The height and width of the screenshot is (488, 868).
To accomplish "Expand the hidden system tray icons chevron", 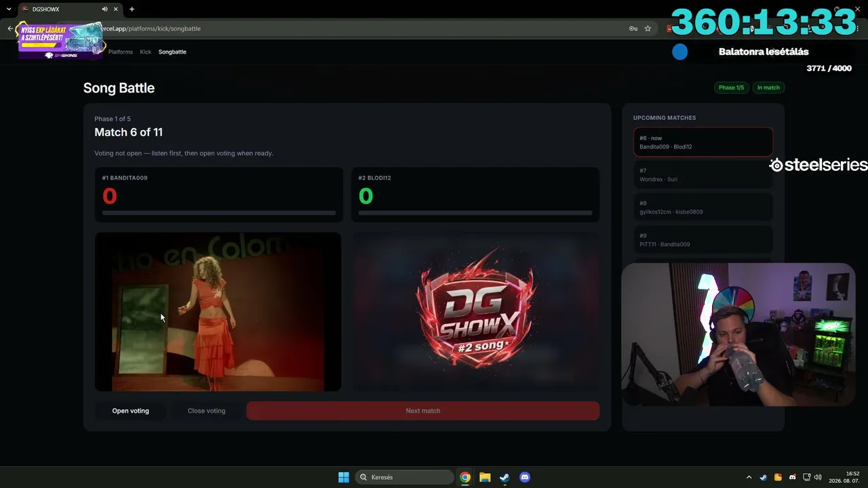I will 749,477.
